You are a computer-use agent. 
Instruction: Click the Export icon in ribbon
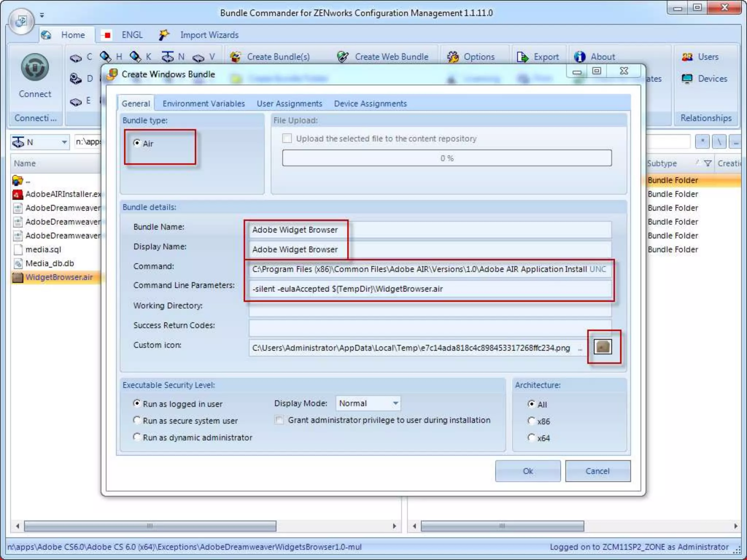pyautogui.click(x=522, y=57)
